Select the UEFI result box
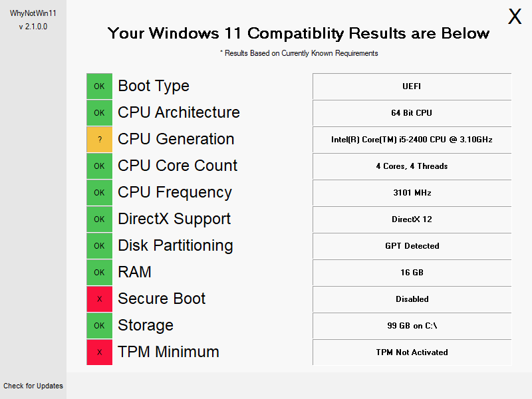The width and height of the screenshot is (532, 399). (x=412, y=86)
